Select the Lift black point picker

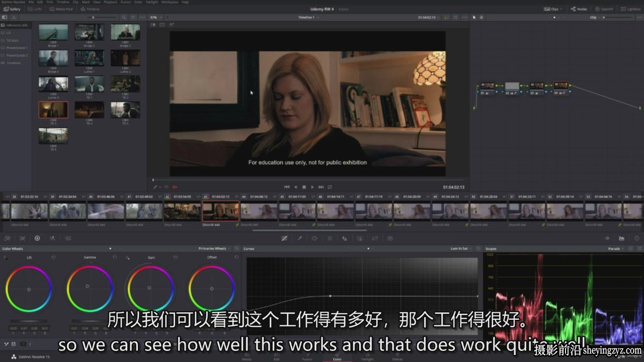pyautogui.click(x=5, y=257)
